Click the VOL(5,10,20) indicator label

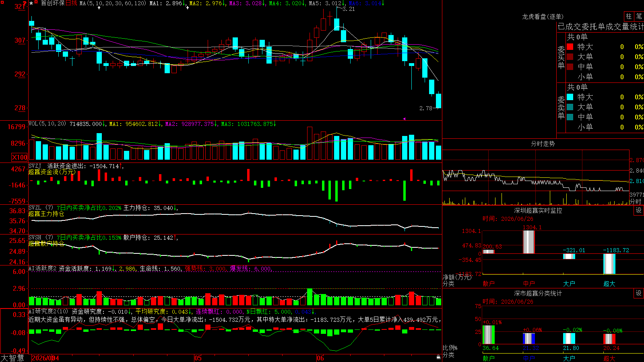click(47, 123)
